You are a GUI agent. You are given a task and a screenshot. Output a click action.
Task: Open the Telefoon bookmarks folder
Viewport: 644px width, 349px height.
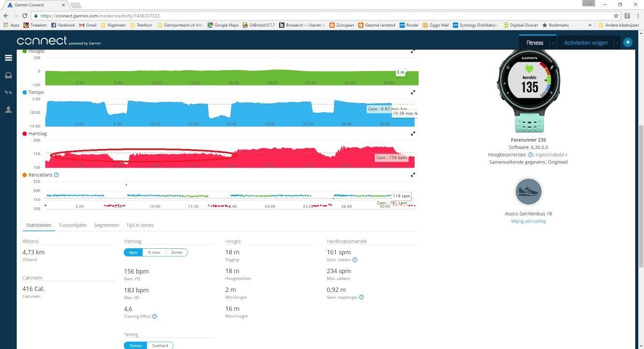(x=141, y=25)
